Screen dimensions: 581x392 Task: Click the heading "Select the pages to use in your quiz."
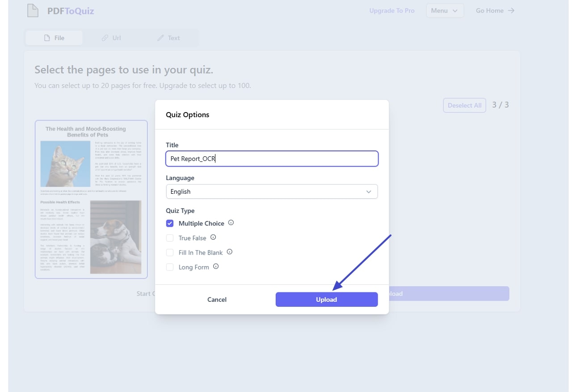[x=124, y=70]
